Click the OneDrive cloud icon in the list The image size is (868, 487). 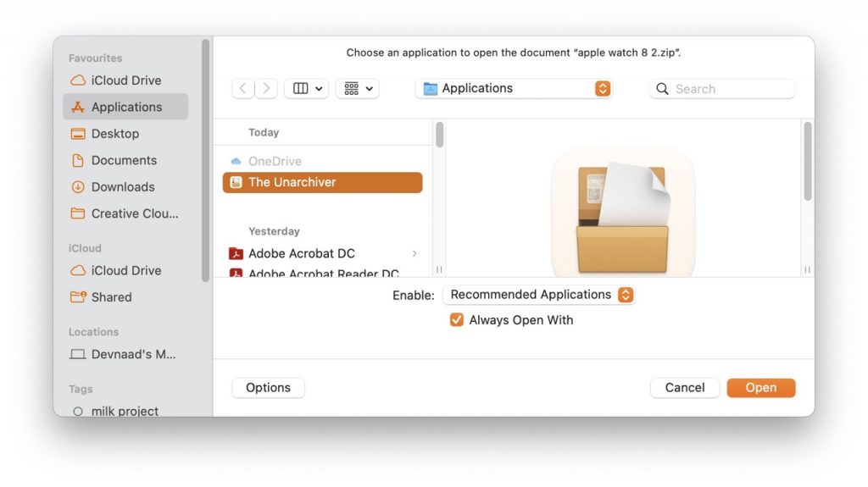click(x=236, y=161)
